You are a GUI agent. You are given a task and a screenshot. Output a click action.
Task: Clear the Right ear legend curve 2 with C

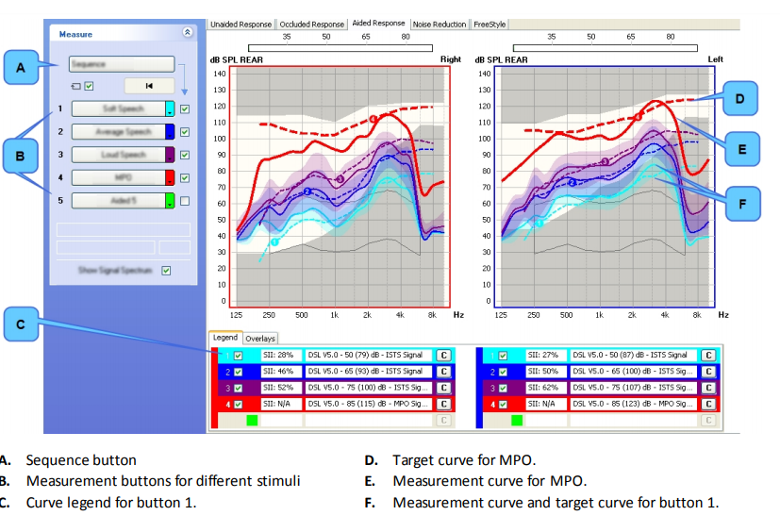coord(443,372)
